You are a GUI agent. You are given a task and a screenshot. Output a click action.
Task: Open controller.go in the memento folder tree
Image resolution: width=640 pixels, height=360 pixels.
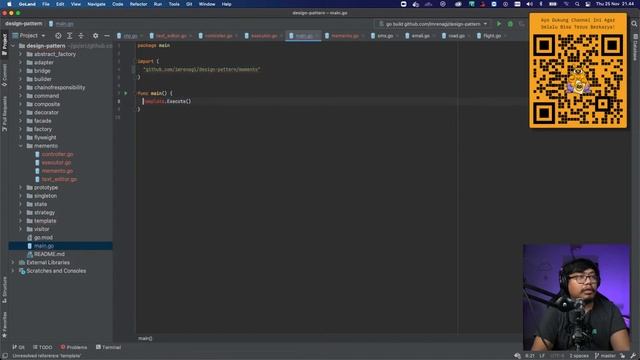point(57,154)
